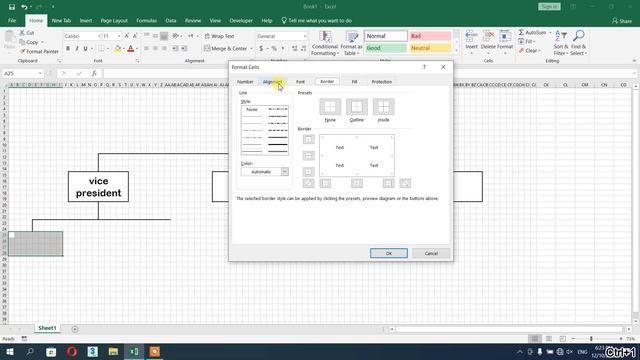Open the Number tab in Format Cells
Viewport: 640px width, 360px height.
click(245, 82)
